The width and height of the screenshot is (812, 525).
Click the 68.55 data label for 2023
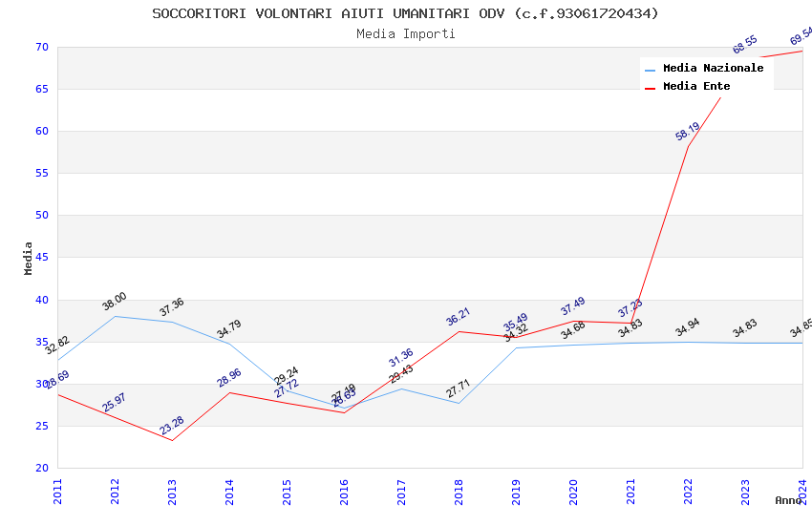click(x=745, y=45)
